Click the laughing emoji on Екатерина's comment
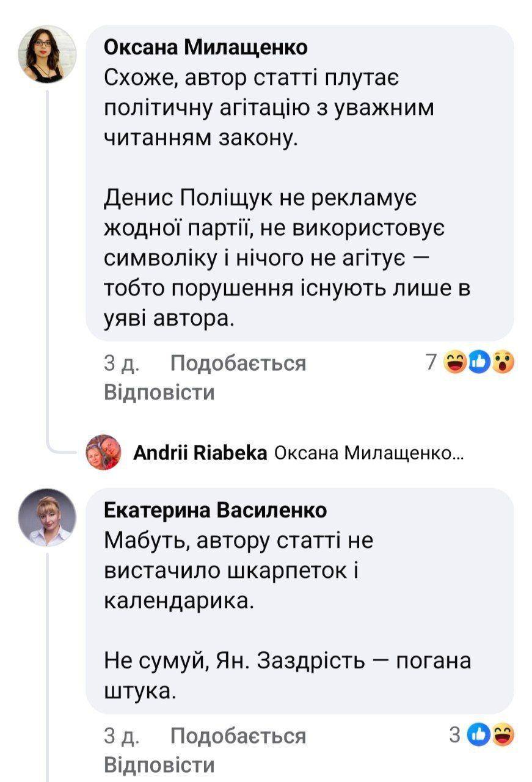The height and width of the screenshot is (782, 532). (x=502, y=736)
